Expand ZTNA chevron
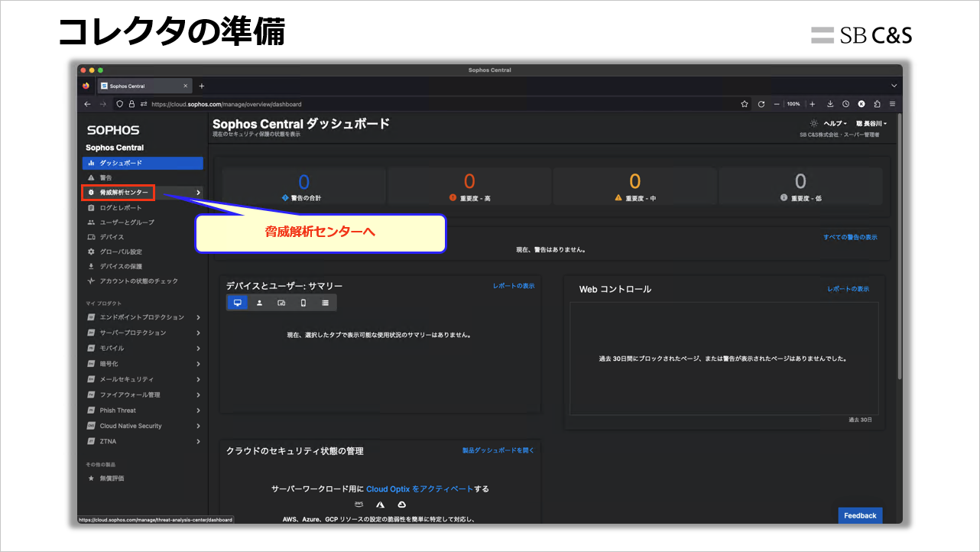This screenshot has height=552, width=980. tap(198, 441)
